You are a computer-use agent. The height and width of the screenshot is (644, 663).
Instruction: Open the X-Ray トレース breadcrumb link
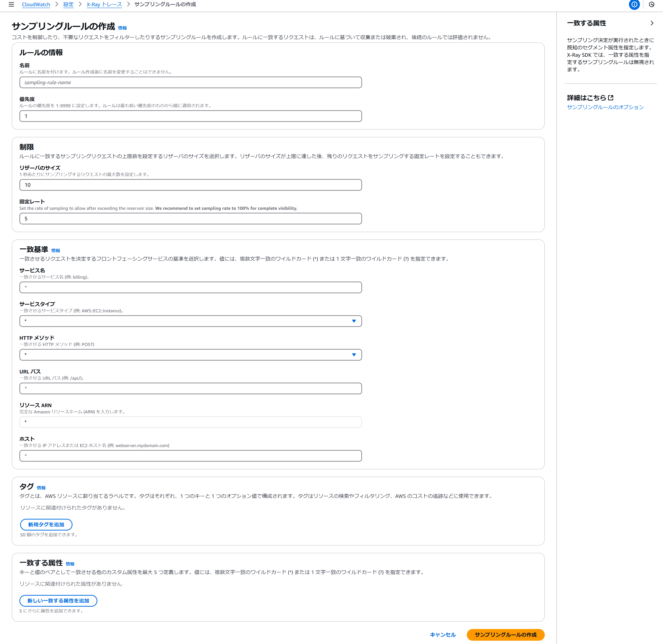coord(104,4)
